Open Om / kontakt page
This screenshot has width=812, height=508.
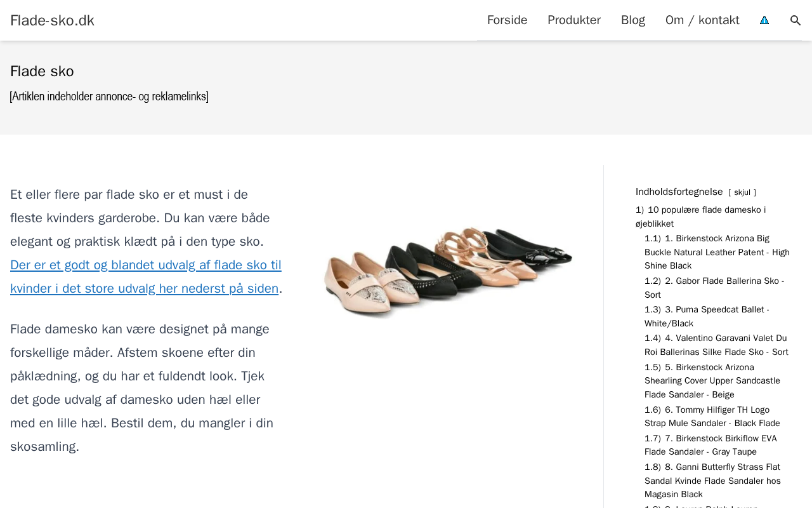tap(702, 20)
